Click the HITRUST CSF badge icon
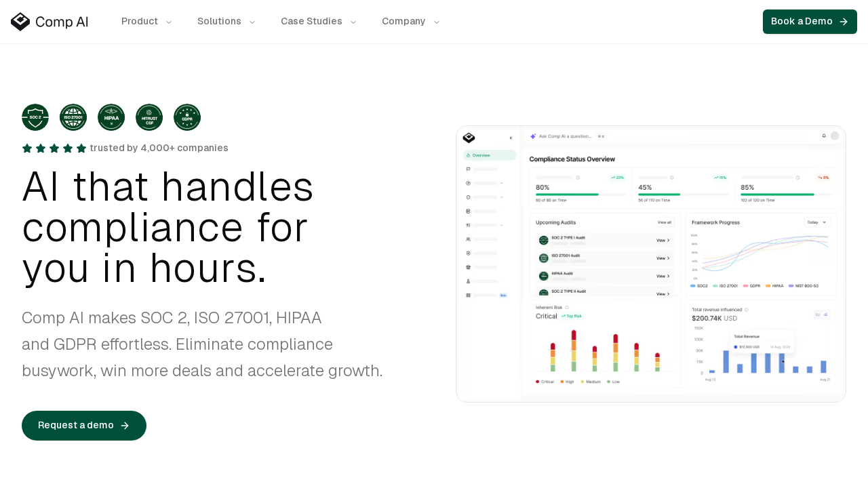868x488 pixels. [149, 117]
